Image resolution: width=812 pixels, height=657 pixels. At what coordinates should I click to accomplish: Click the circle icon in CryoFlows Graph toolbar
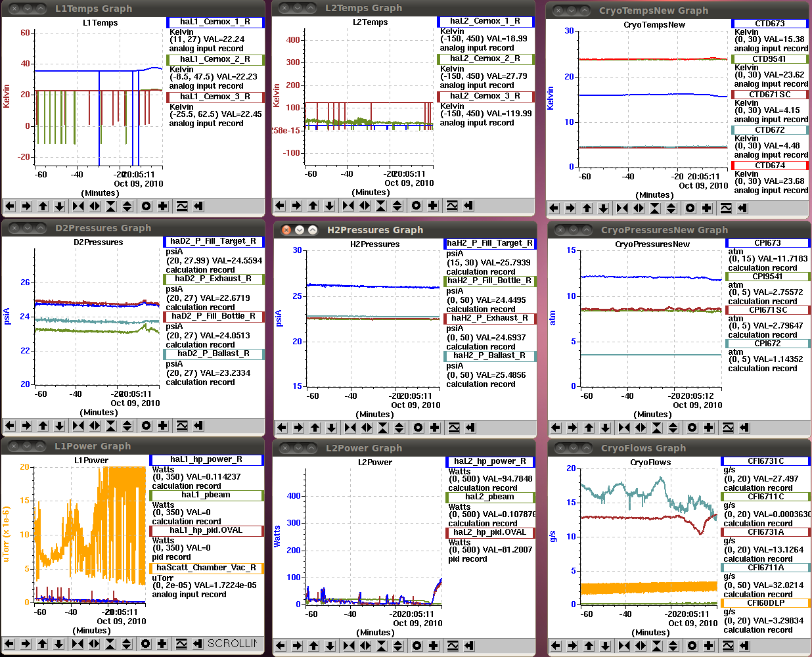(x=692, y=646)
